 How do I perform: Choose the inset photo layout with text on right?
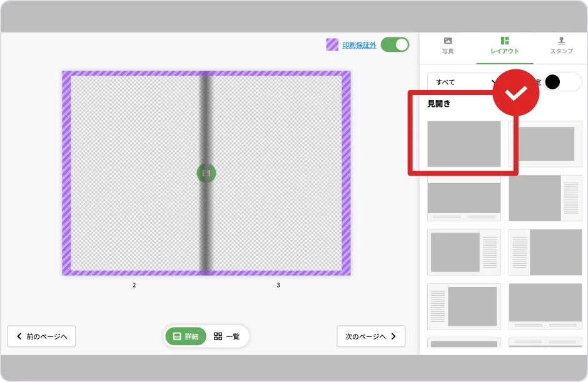point(464,252)
